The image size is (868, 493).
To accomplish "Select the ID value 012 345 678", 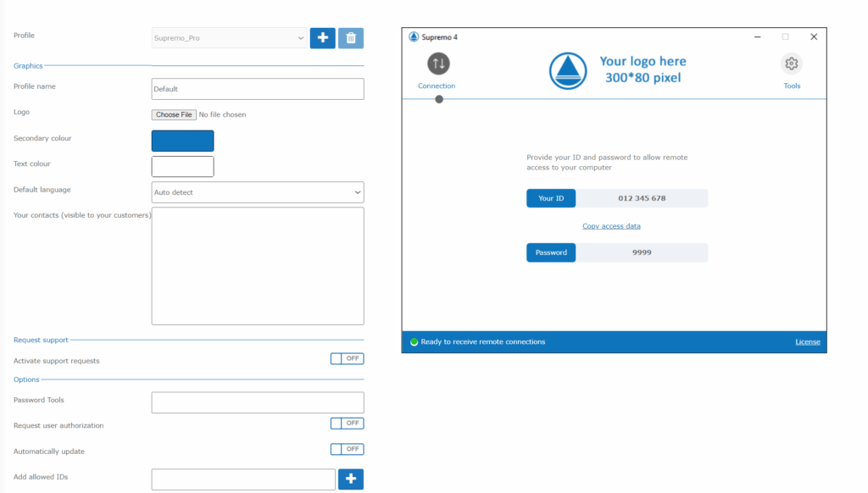I will [642, 198].
